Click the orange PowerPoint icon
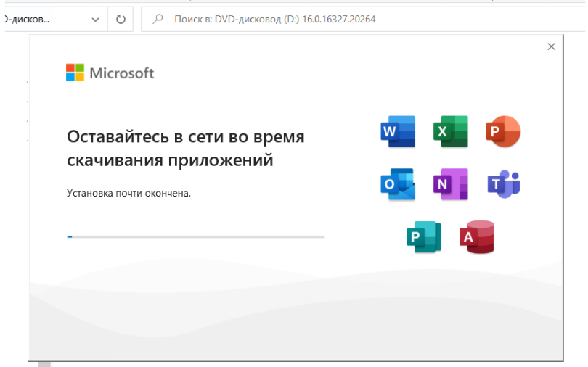This screenshot has height=367, width=588. tap(503, 132)
